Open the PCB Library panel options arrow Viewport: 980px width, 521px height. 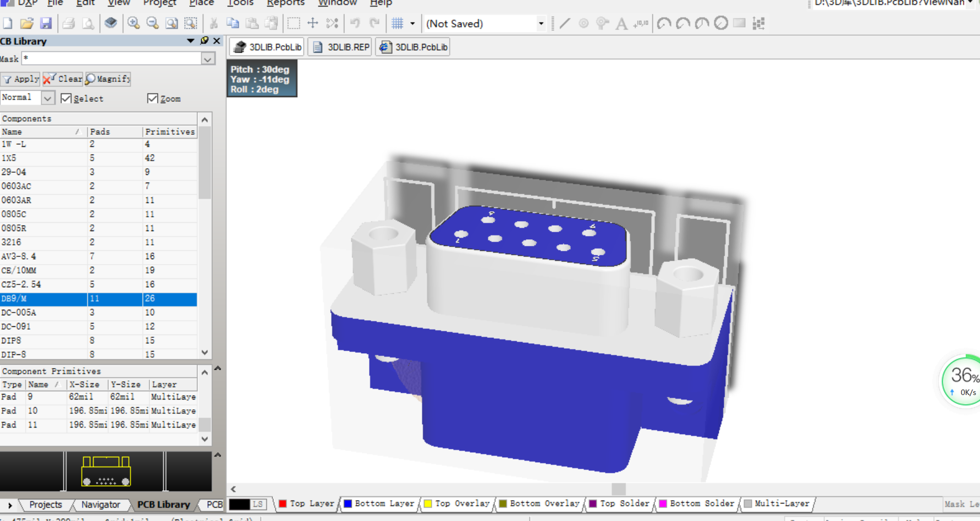(190, 41)
